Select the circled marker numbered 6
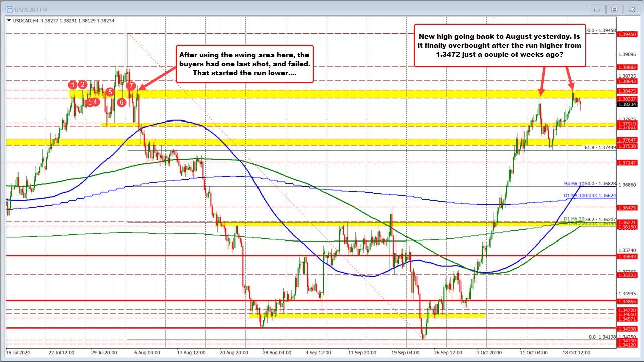 (120, 102)
